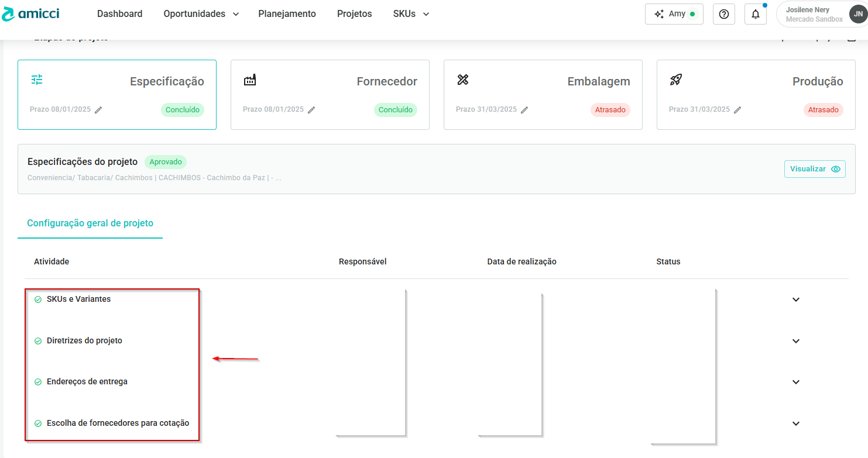
Task: Select the Configuração geral de projeto tab
Action: tap(90, 223)
